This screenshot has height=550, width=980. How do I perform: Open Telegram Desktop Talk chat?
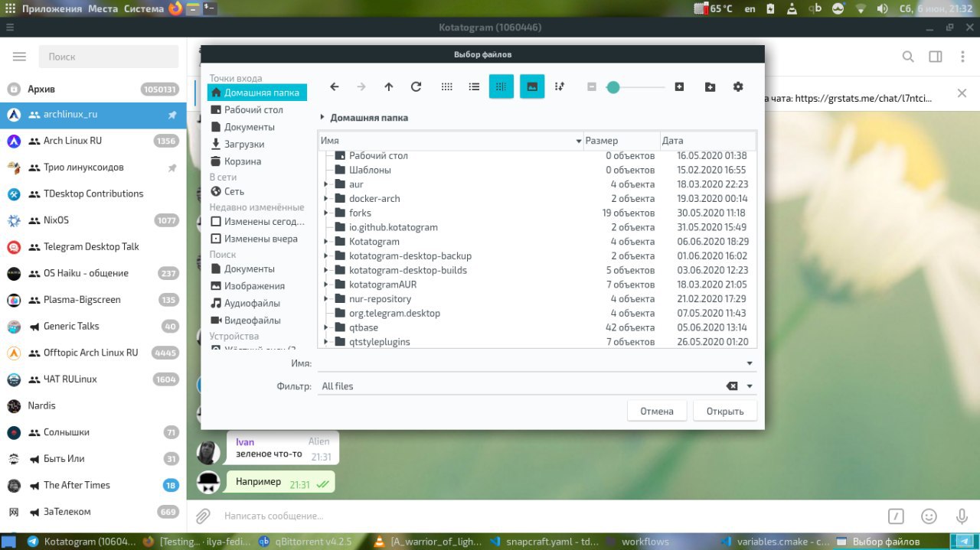93,246
